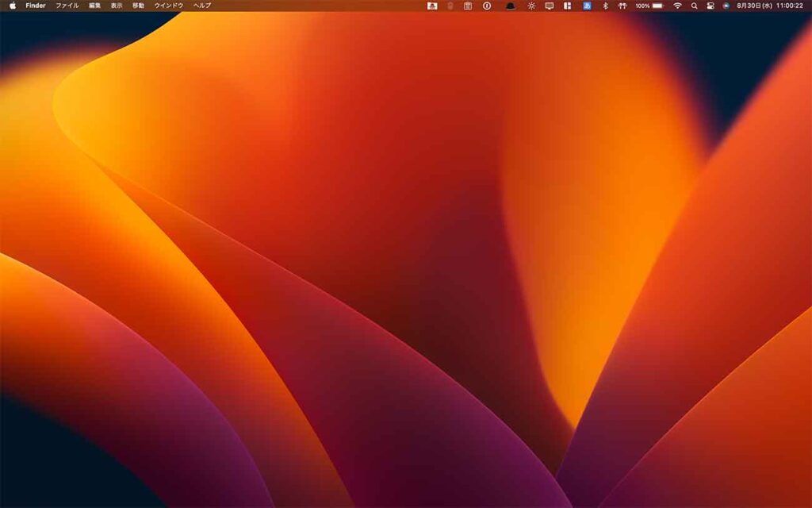
Task: Toggle Wi-Fi from the menu bar icon
Action: [680, 7]
